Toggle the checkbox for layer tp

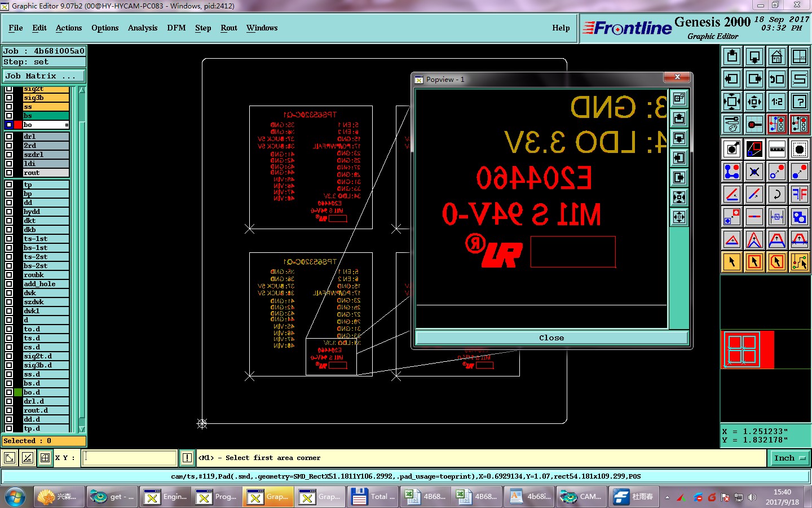click(x=8, y=185)
